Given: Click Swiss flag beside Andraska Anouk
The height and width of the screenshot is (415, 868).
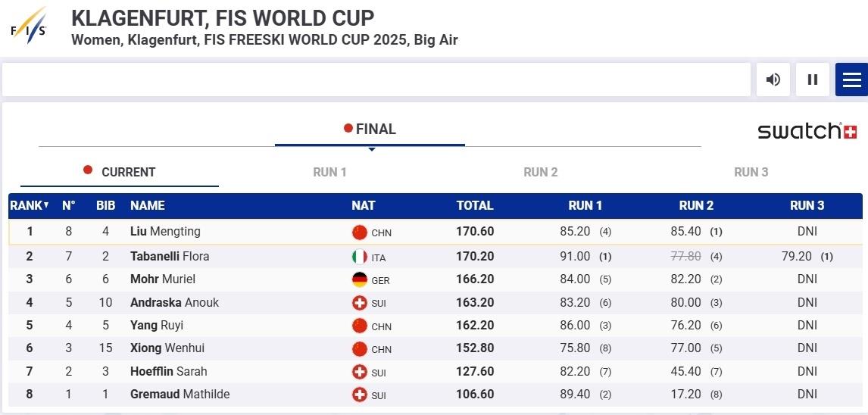Looking at the screenshot, I should coord(360,303).
